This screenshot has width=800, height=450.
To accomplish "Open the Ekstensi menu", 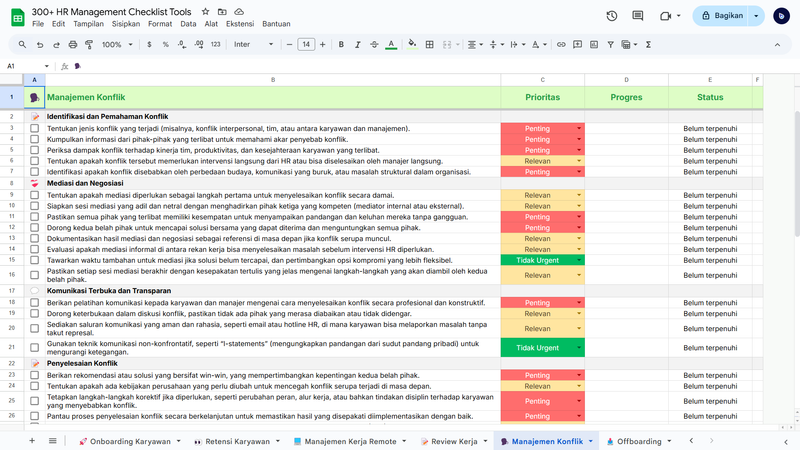I will pyautogui.click(x=240, y=24).
